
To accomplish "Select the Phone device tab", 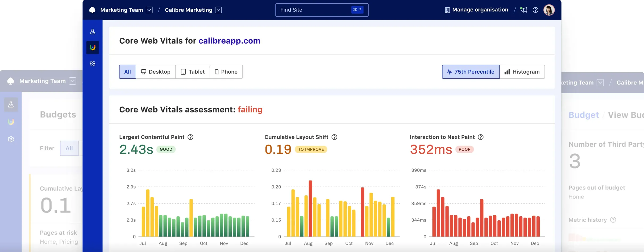I will tap(226, 72).
